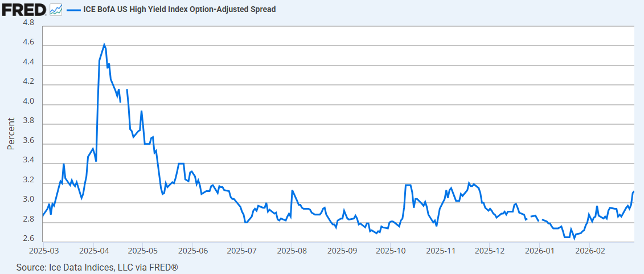Click the small chart icon beside FRED logo
This screenshot has width=644, height=274.
click(56, 10)
